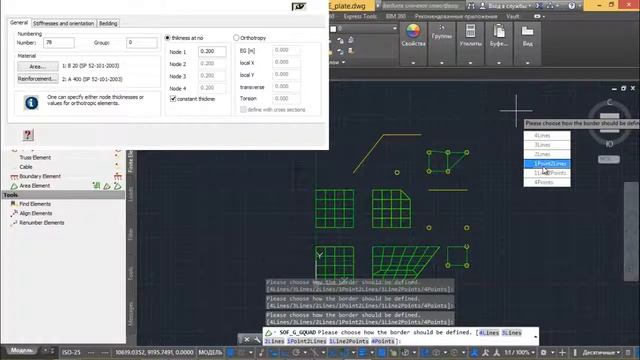Click the middle triangle icon in Area Element row
Viewport: 640px width, 360px height.
(x=107, y=186)
